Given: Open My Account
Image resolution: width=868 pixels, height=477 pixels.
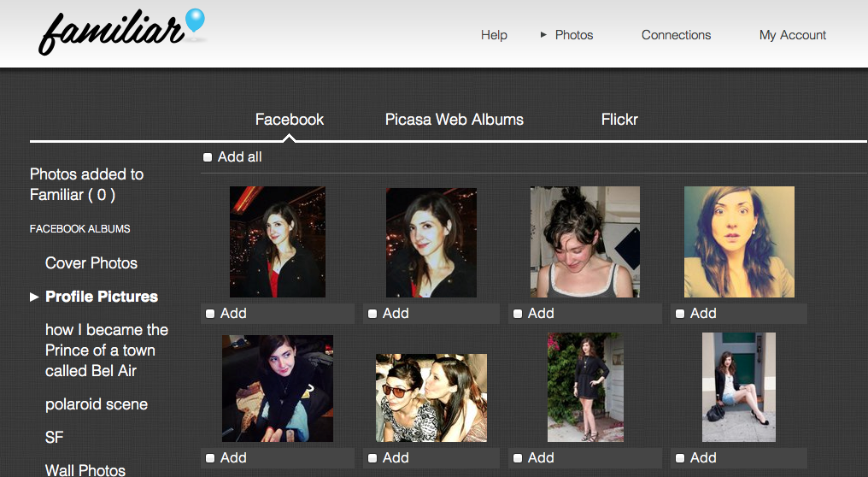Looking at the screenshot, I should click(x=793, y=35).
